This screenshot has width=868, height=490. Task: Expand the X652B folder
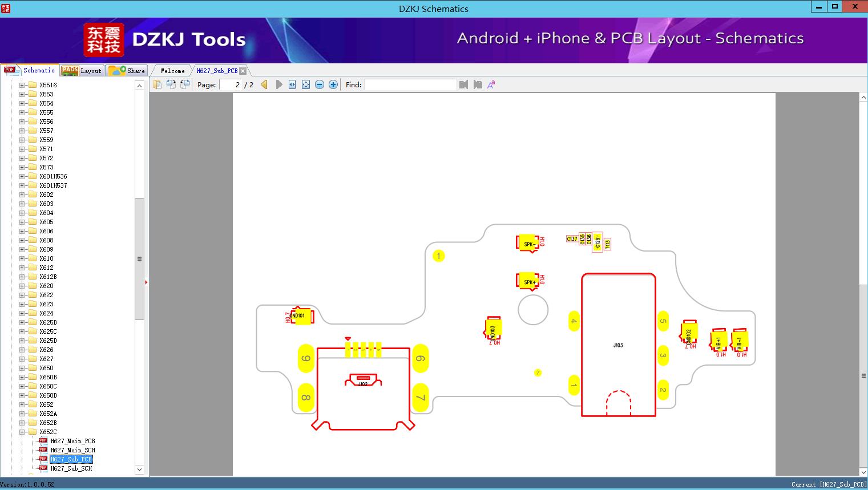[x=22, y=423]
